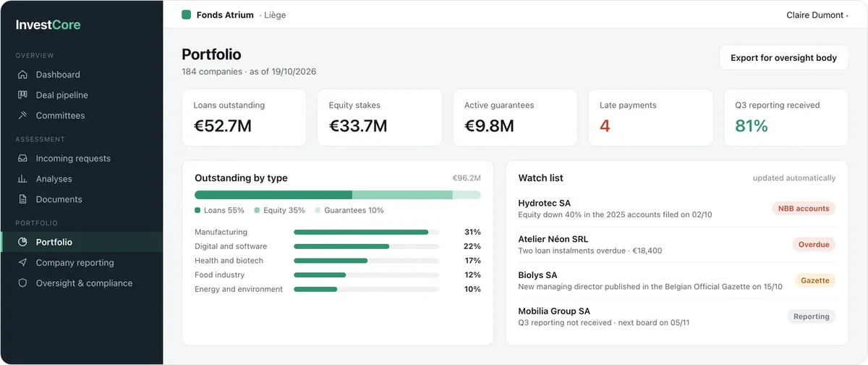Open Mobilia Group SA watch list entry
This screenshot has width=868, height=365.
click(677, 316)
